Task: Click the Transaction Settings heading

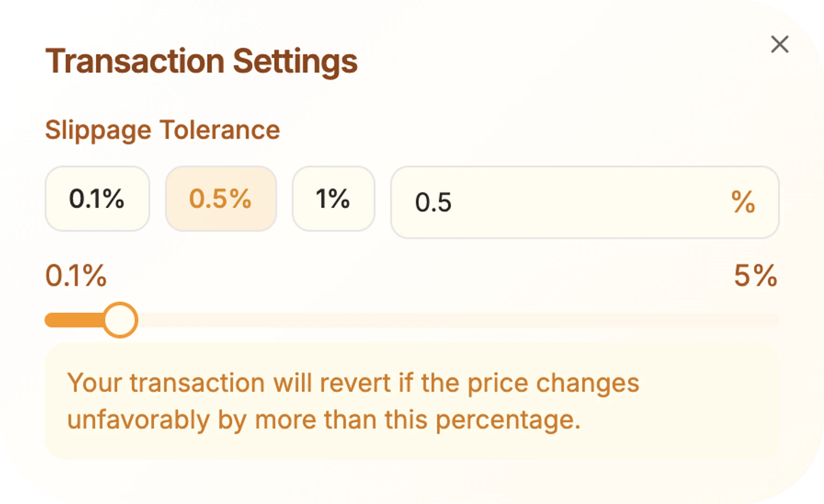Action: pyautogui.click(x=201, y=62)
